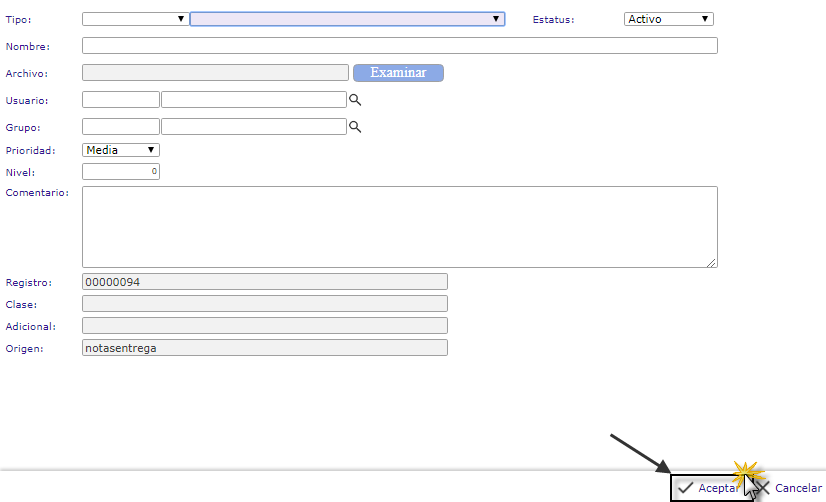The width and height of the screenshot is (826, 502).
Task: Click the Grupo name input box
Action: (253, 126)
